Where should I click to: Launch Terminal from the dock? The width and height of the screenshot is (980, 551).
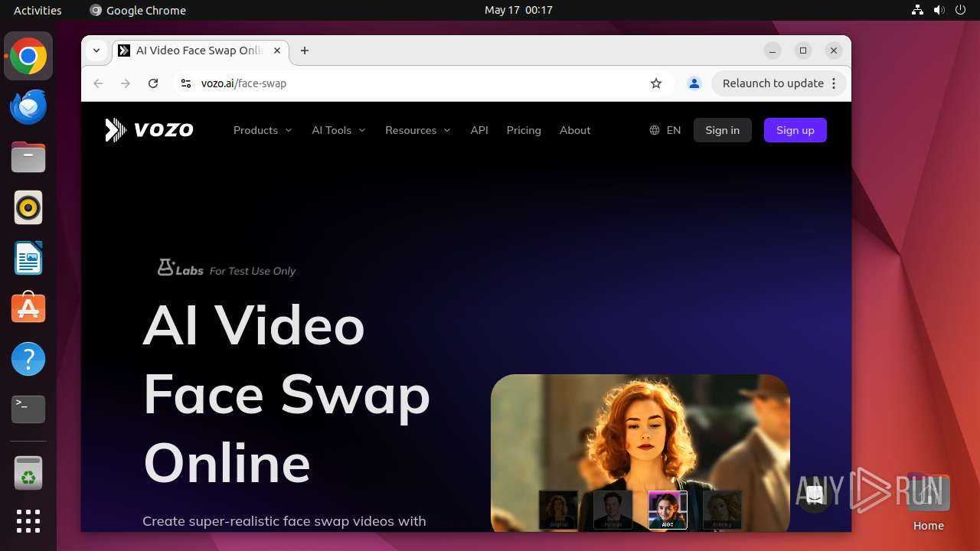pos(28,409)
